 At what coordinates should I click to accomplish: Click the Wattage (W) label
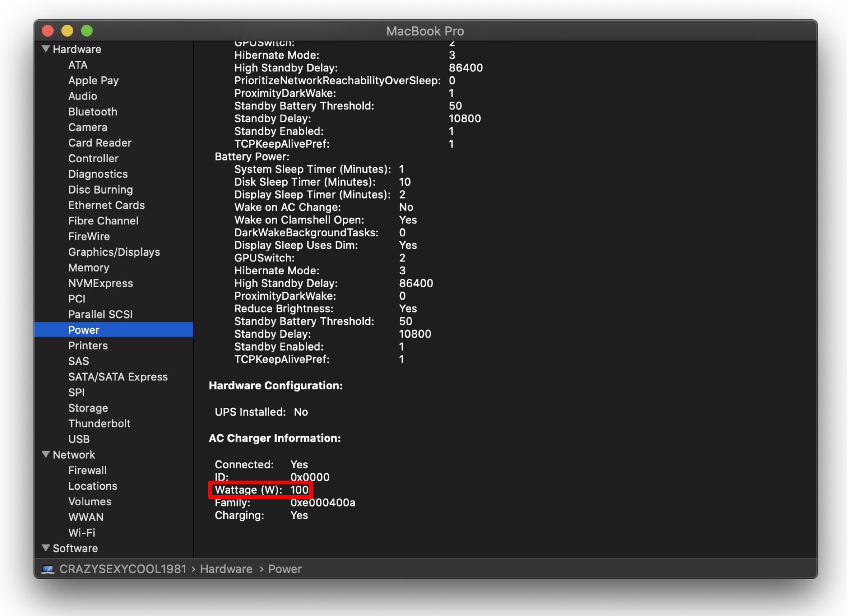(248, 490)
